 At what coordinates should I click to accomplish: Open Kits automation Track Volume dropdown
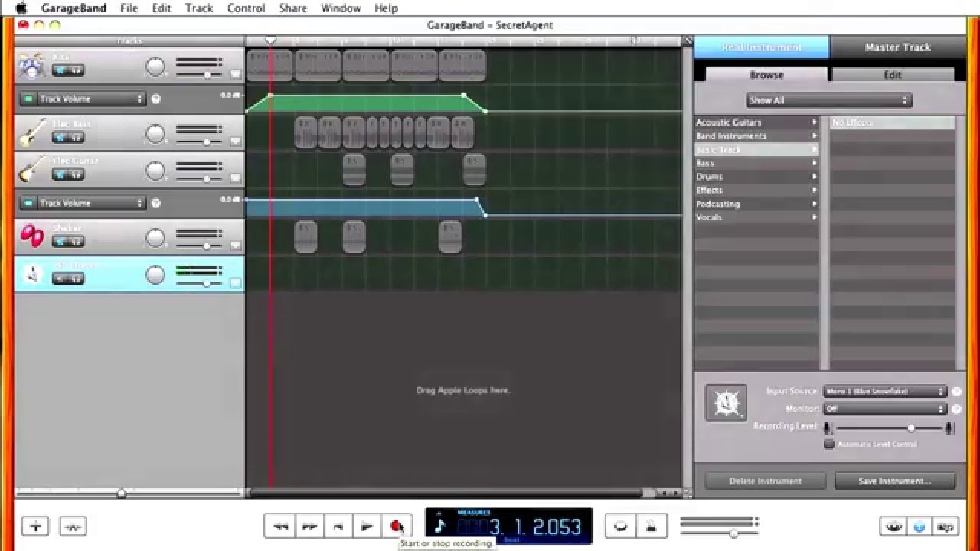91,99
